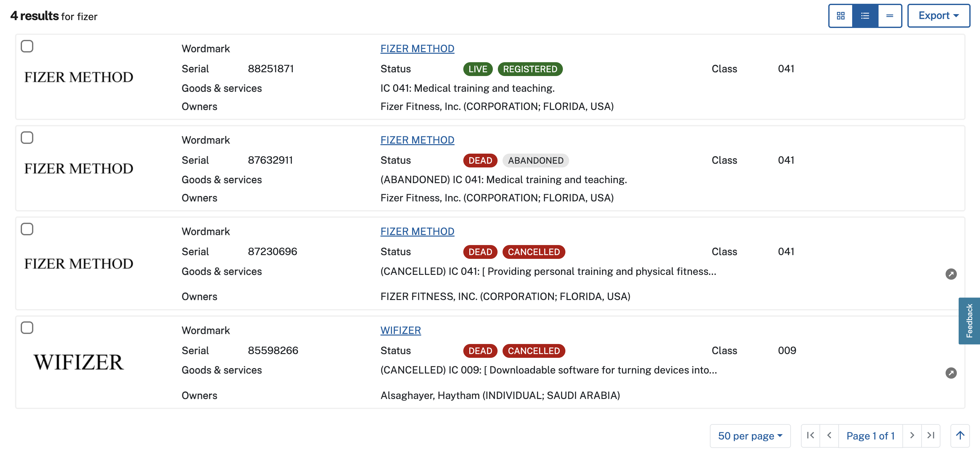Expand goods for serial 87230696
The image size is (980, 453).
[x=951, y=274]
